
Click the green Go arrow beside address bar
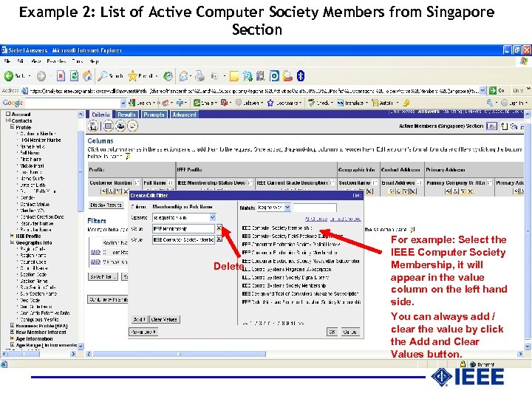492,91
